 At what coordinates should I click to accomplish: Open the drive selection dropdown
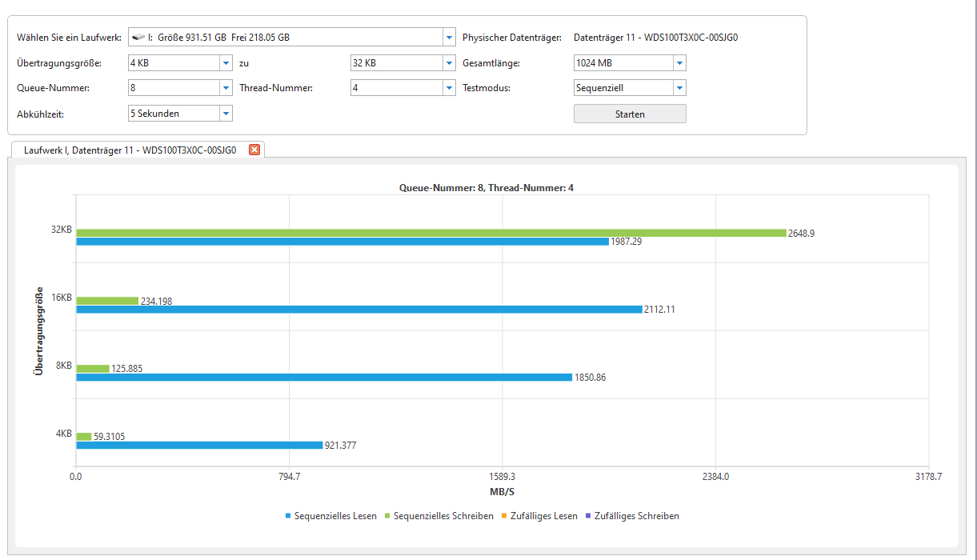(x=448, y=38)
